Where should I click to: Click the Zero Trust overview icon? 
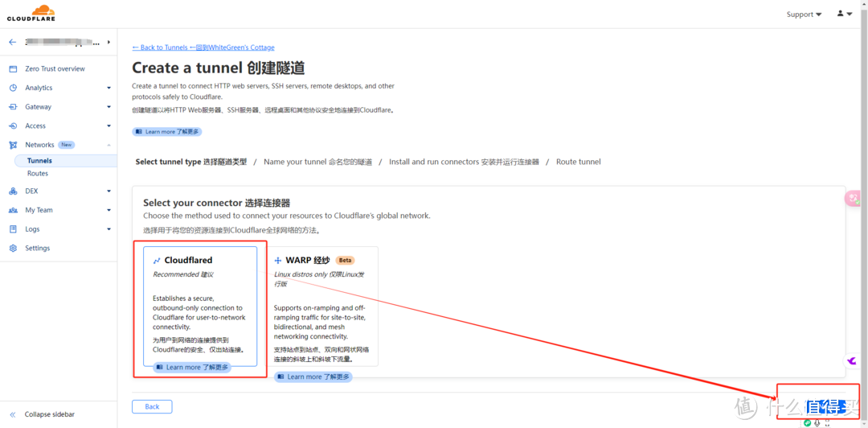14,68
